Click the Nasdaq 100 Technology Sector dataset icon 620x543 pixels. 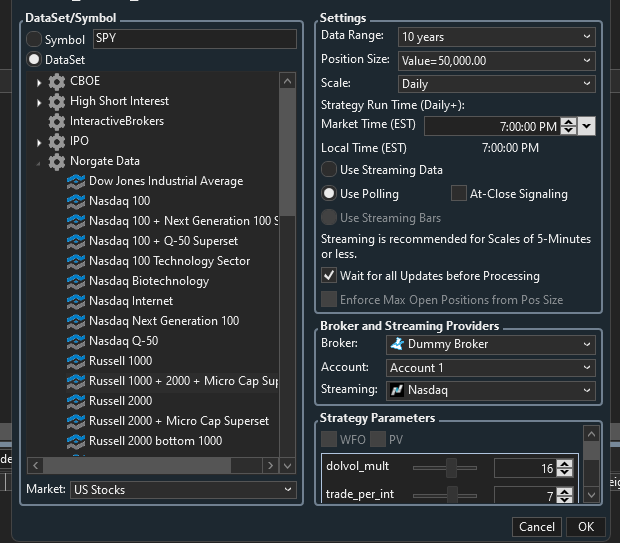76,261
